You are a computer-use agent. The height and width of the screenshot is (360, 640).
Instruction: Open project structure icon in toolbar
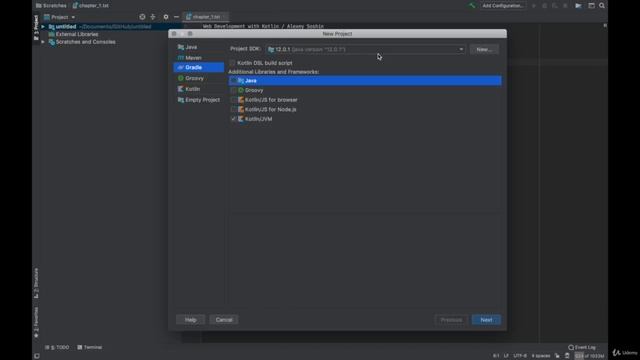(x=591, y=6)
